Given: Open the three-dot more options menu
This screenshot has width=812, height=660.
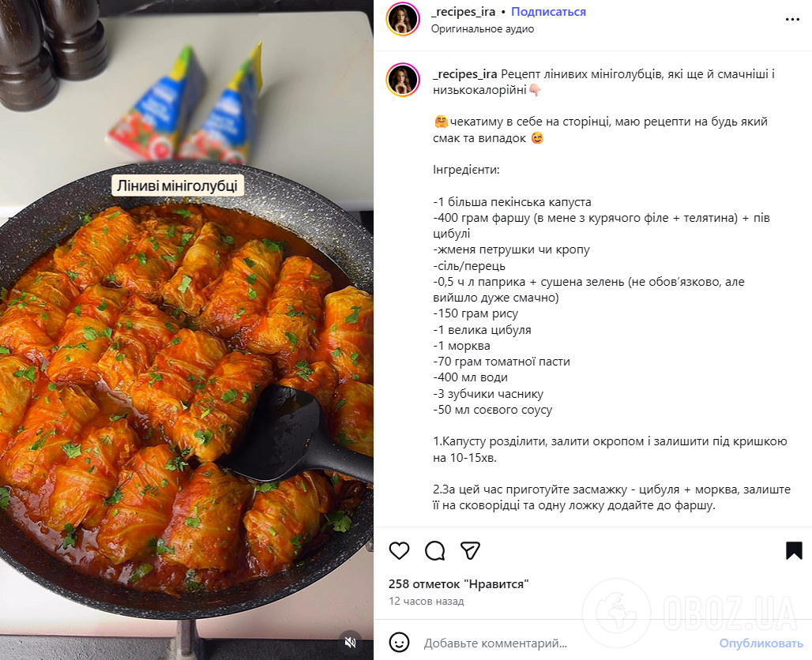Looking at the screenshot, I should pyautogui.click(x=792, y=20).
